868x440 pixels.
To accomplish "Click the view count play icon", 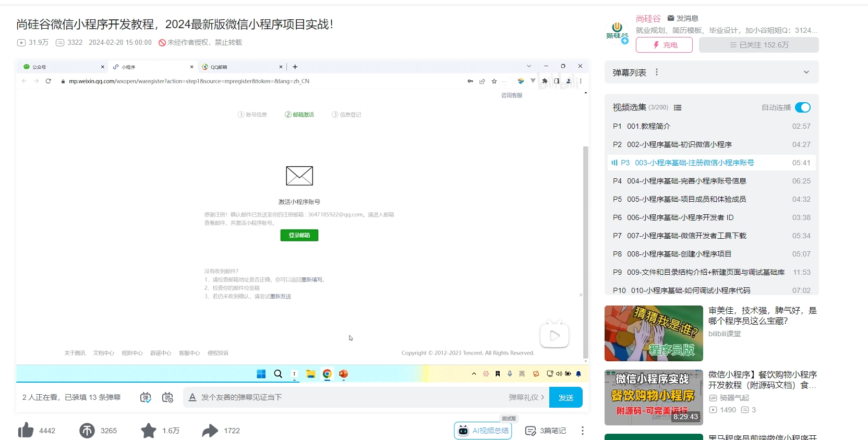I will (21, 43).
